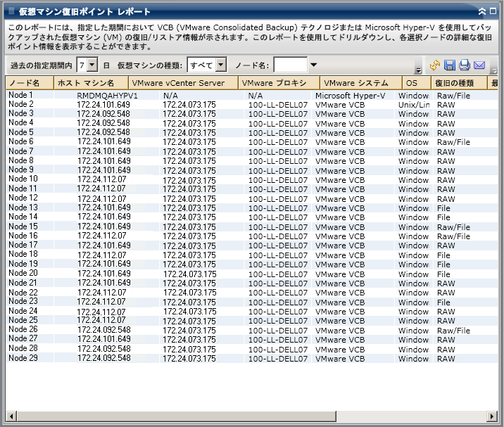Click the 復旧の種類 column header

(x=454, y=83)
